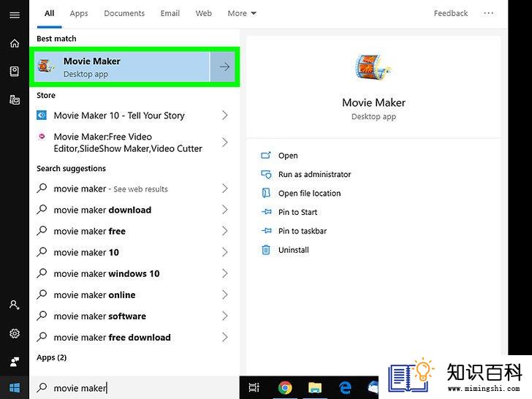
Task: Click the magnifier icon beside 'movie maker download'
Action: tap(42, 209)
